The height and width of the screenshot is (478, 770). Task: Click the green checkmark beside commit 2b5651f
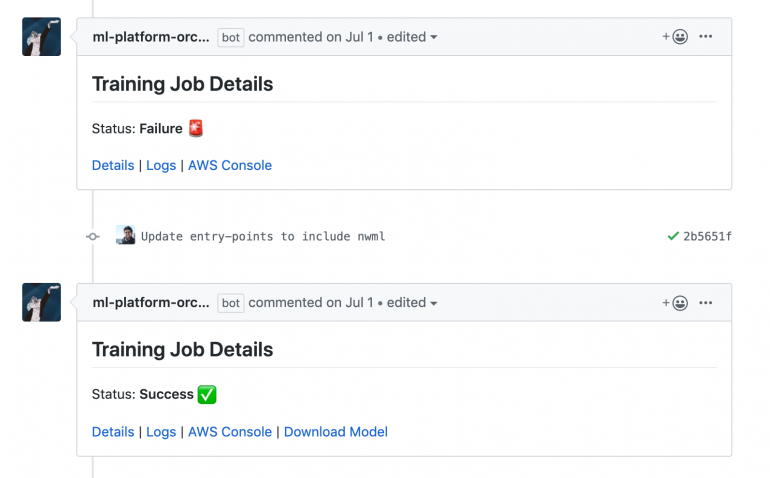(x=673, y=237)
